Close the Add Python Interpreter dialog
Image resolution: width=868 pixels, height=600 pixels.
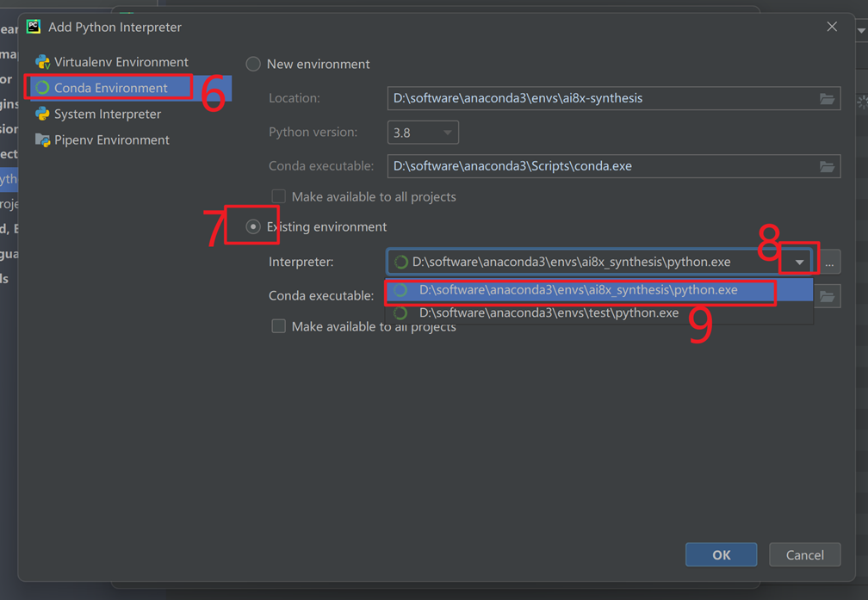click(832, 27)
